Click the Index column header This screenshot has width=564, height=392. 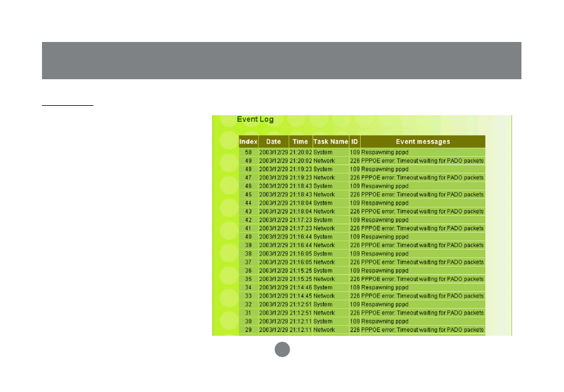(x=248, y=142)
